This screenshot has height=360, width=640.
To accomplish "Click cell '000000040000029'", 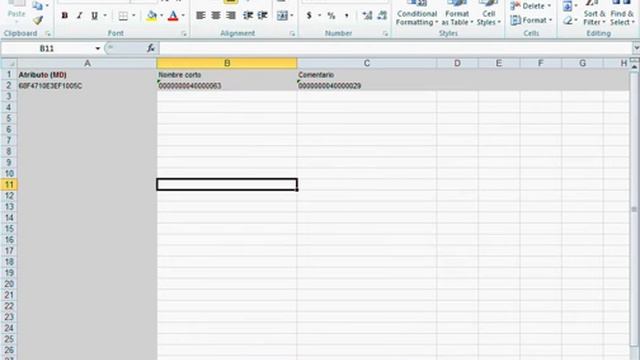I will (367, 86).
